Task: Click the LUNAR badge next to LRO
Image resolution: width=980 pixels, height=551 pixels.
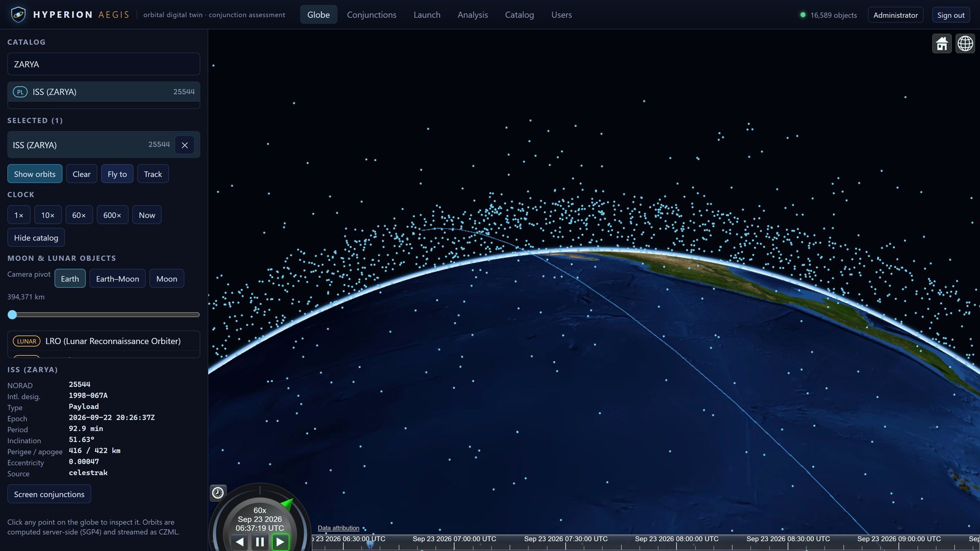Action: (x=26, y=341)
